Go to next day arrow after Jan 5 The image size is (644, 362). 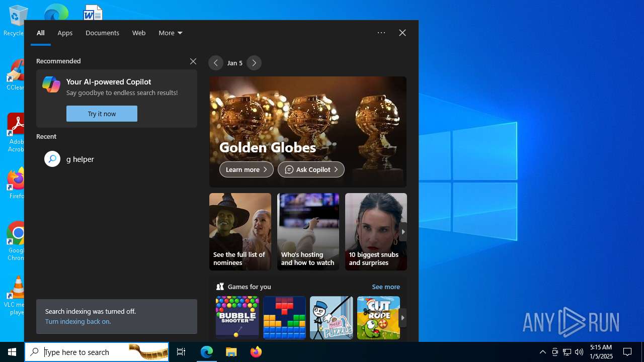tap(254, 63)
